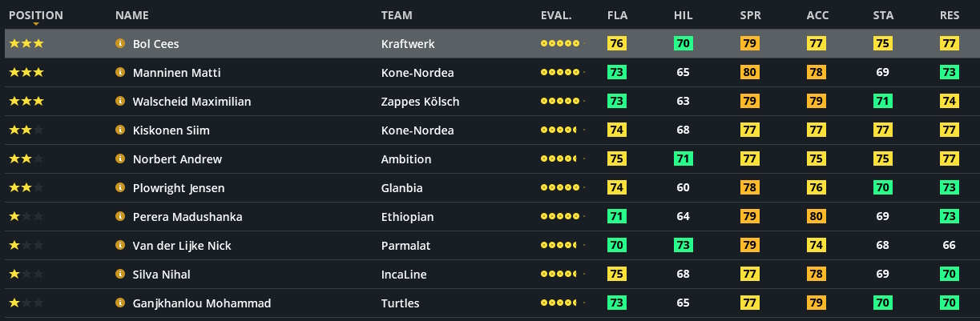980x321 pixels.
Task: Click Perera Madushanka's ACC value 80
Action: (x=817, y=217)
